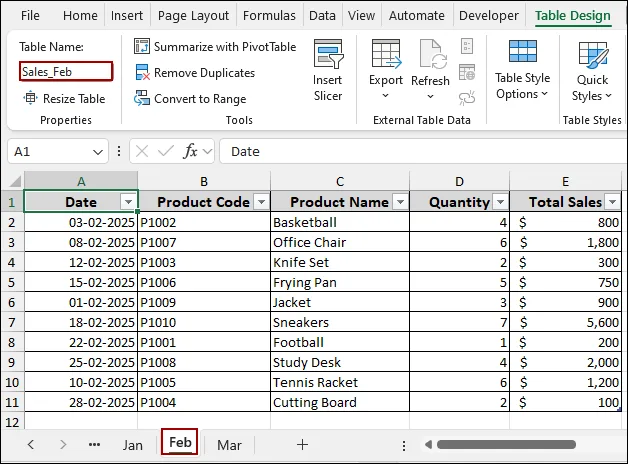Screen dimensions: 628x464
Task: Click the Export table icon
Action: coord(386,54)
